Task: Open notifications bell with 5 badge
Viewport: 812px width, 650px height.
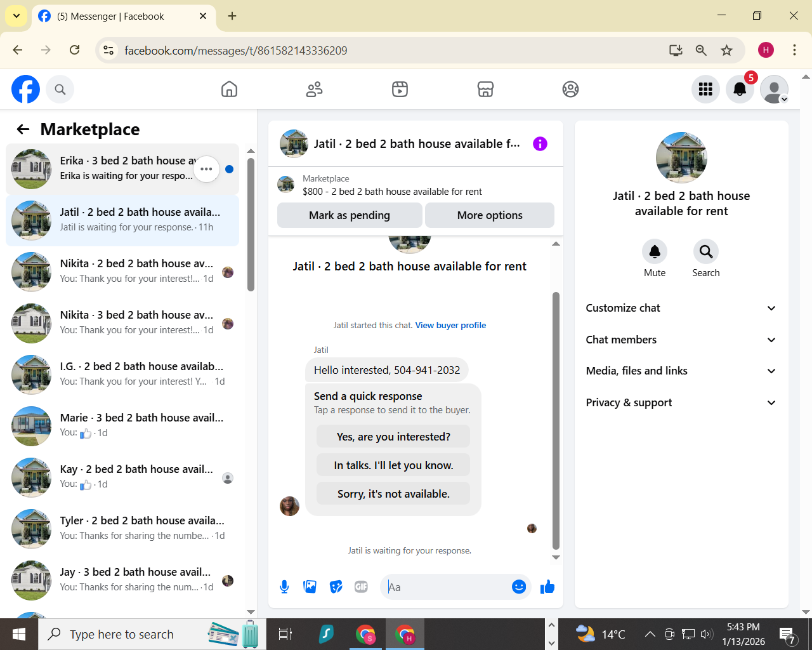Action: [x=740, y=90]
